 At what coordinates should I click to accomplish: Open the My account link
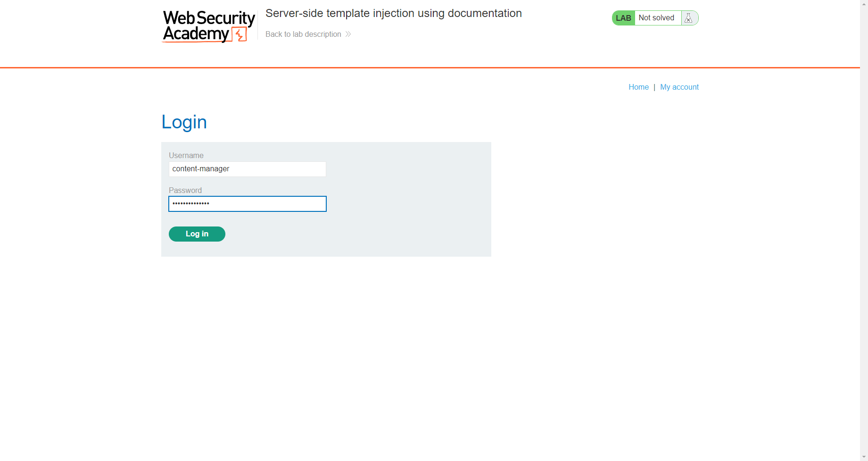(679, 87)
